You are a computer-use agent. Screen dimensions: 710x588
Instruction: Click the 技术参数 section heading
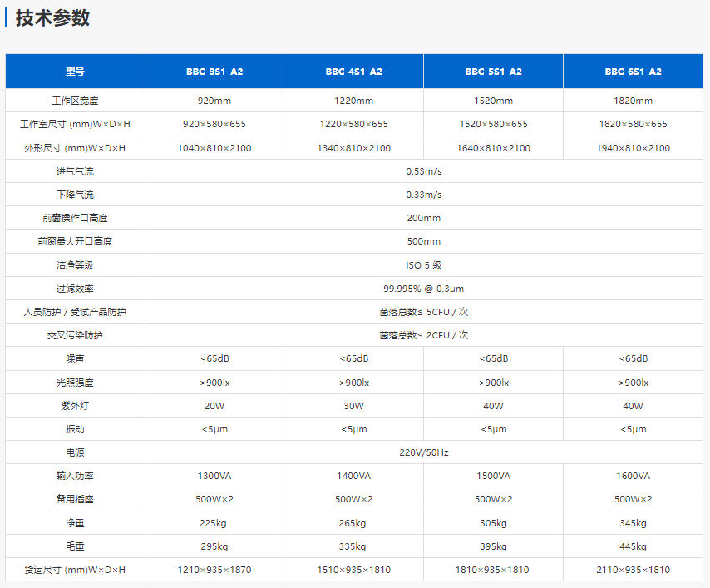click(x=52, y=18)
